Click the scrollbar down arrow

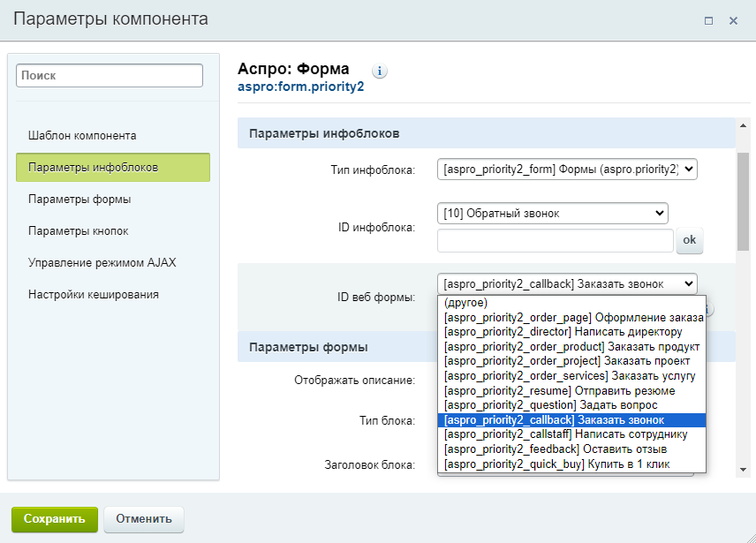coord(743,470)
